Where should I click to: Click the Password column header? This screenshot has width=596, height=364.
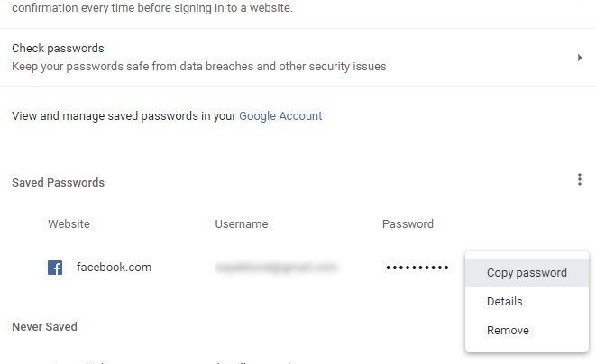pyautogui.click(x=408, y=224)
